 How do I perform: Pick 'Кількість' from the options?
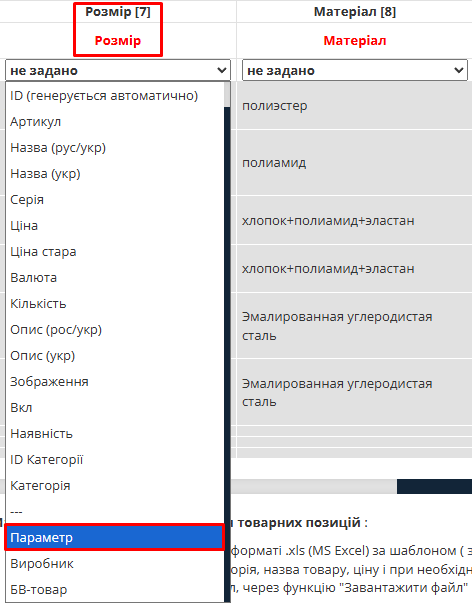(x=115, y=304)
